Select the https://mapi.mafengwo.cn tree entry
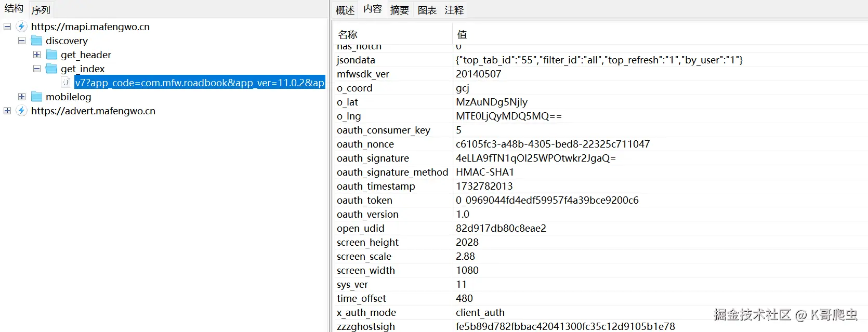868x332 pixels. [90, 26]
